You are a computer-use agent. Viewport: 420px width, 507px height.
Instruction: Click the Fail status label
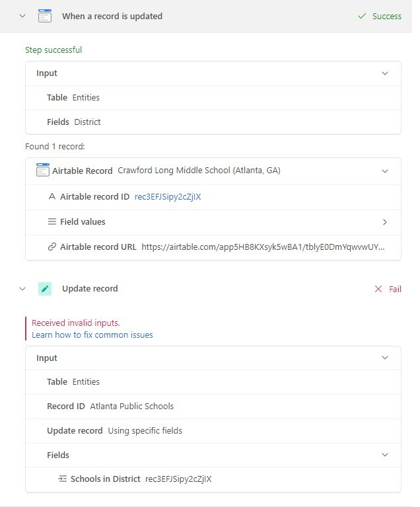tap(395, 289)
